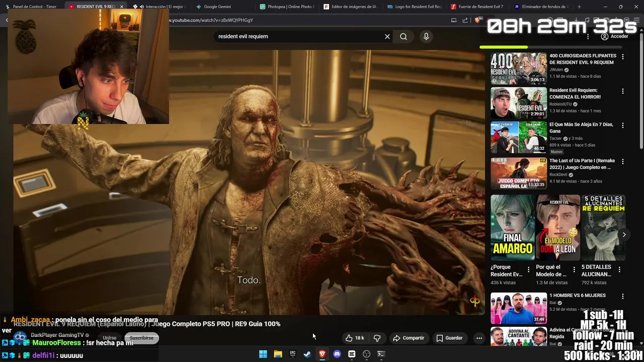Image resolution: width=644 pixels, height=362 pixels.
Task: Open Resident Evil Requiem: Comienza el Horror thumbnail
Action: point(518,103)
